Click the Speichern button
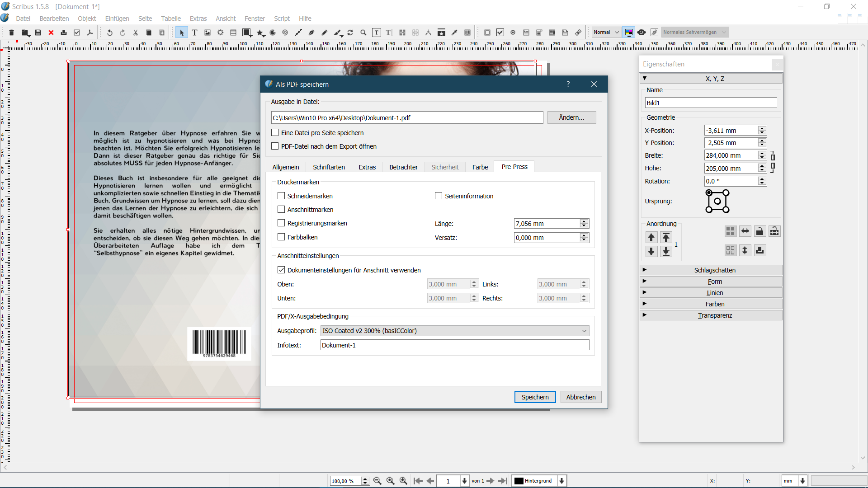Screen dimensions: 868x488 click(535, 397)
